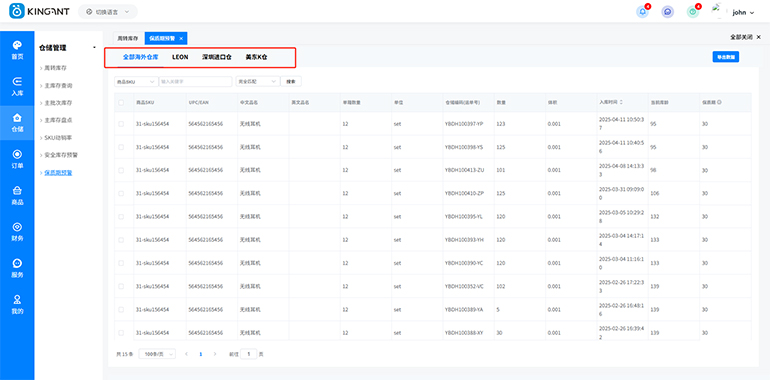Check the row with YBDH100413-ZU

121,170
